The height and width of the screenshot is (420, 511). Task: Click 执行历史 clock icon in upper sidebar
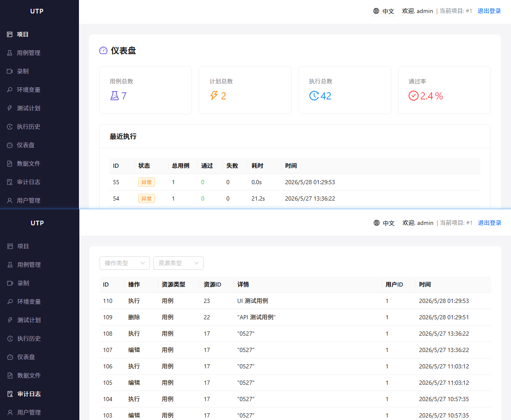click(x=10, y=127)
